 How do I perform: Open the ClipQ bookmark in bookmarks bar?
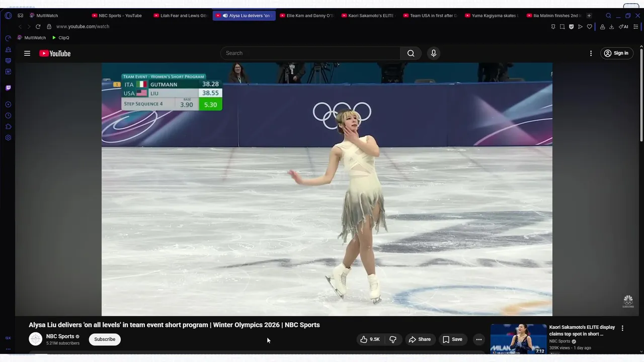(x=60, y=38)
